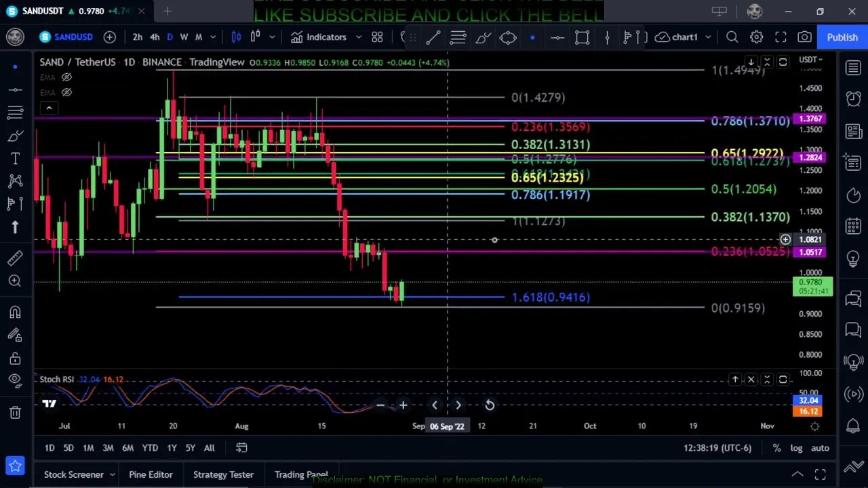
Task: Toggle visibility of the second EMA indicator
Action: pos(66,92)
